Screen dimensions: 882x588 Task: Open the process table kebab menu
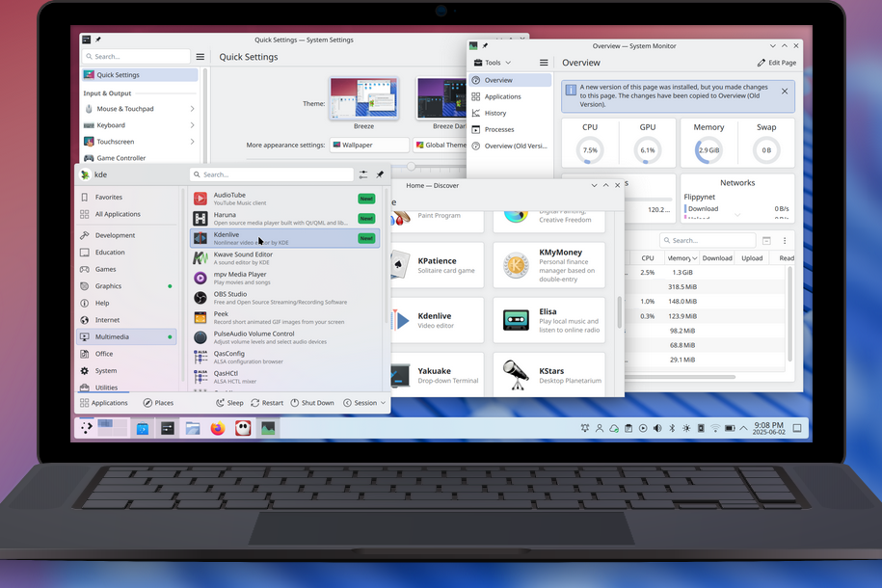pyautogui.click(x=785, y=241)
